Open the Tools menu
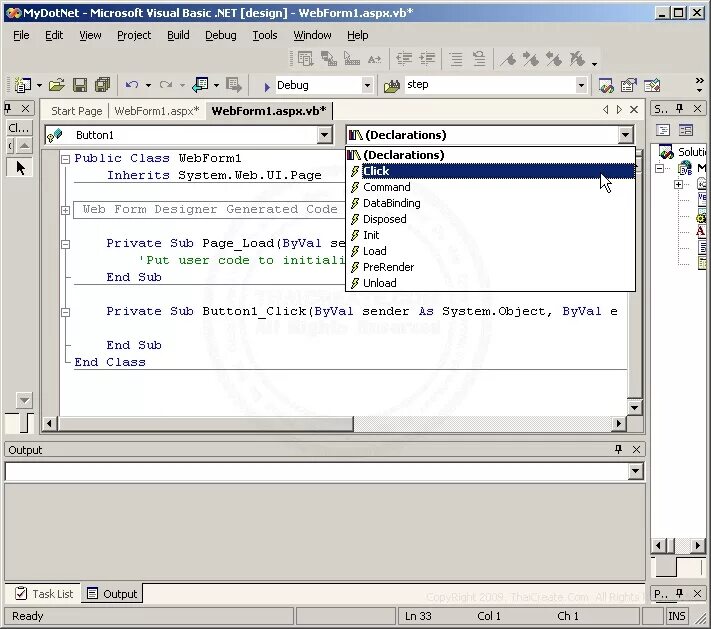The image size is (711, 629). [x=265, y=35]
